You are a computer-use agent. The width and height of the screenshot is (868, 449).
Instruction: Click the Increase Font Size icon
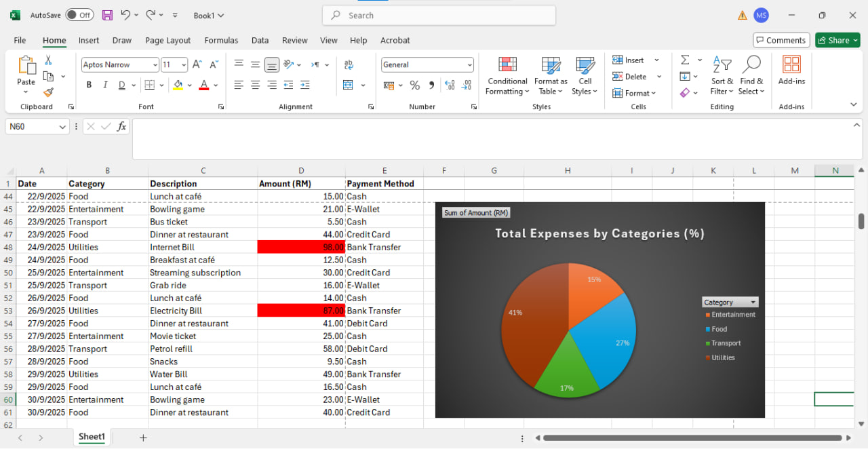197,64
